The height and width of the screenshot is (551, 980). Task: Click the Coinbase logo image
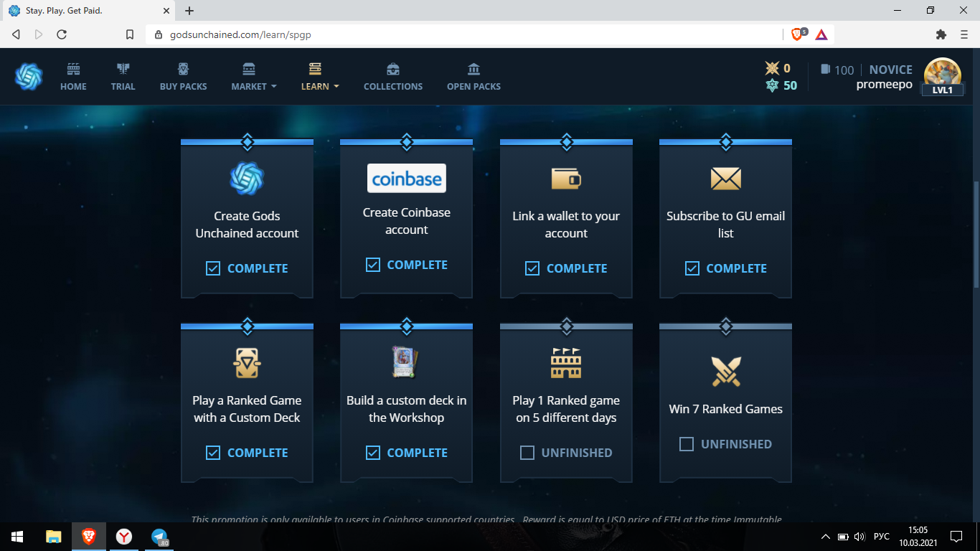407,178
